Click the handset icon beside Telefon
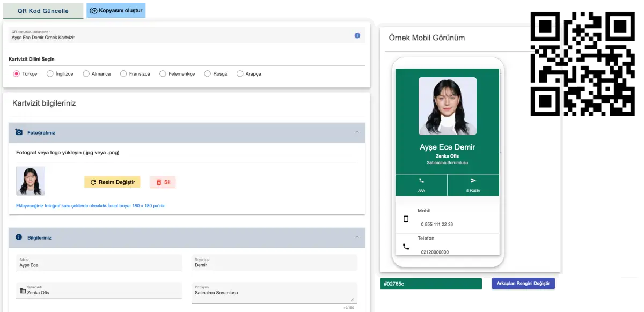 [x=406, y=247]
